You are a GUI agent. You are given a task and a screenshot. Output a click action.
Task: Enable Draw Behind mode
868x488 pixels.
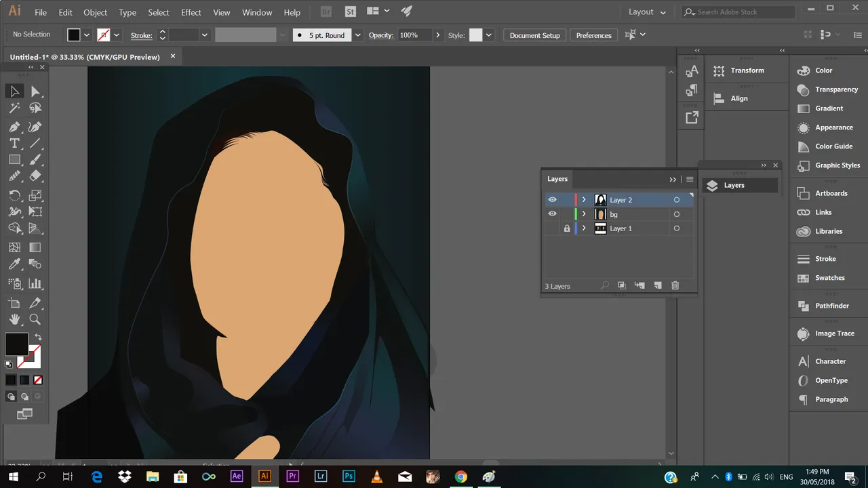click(x=25, y=396)
